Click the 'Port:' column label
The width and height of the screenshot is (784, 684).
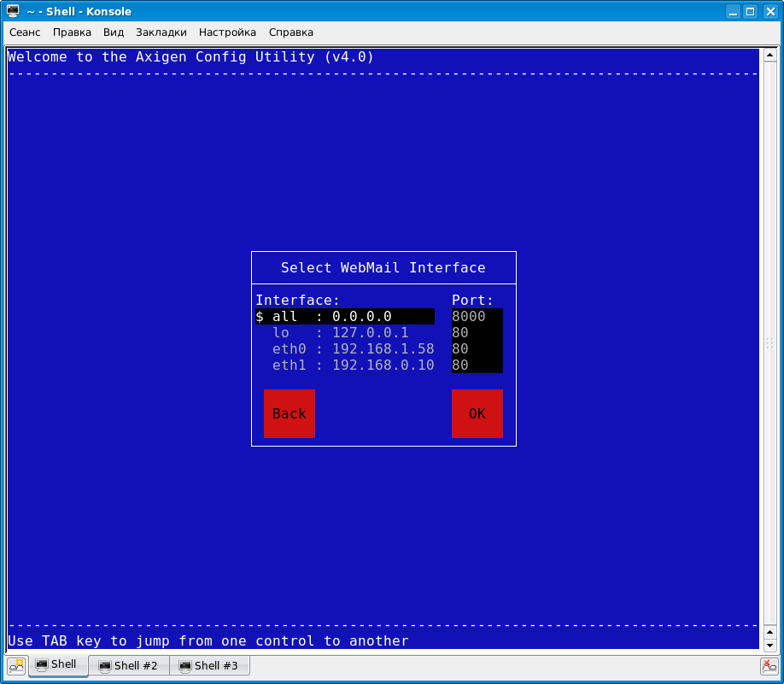click(472, 300)
